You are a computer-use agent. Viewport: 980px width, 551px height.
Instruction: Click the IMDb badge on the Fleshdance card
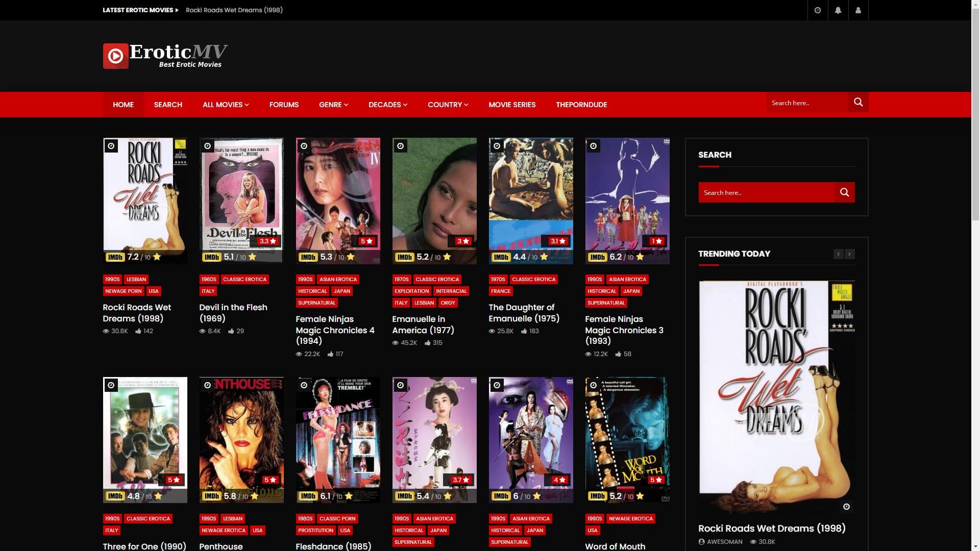click(307, 495)
